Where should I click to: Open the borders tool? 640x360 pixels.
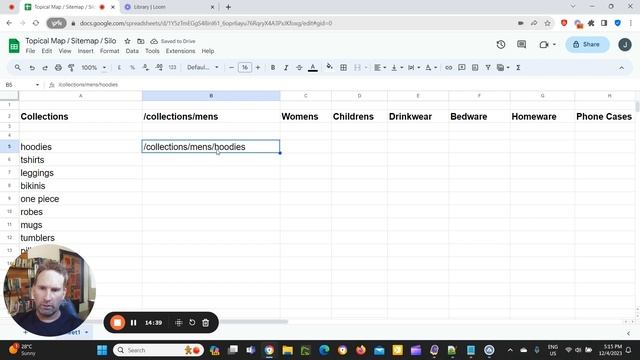coord(344,67)
